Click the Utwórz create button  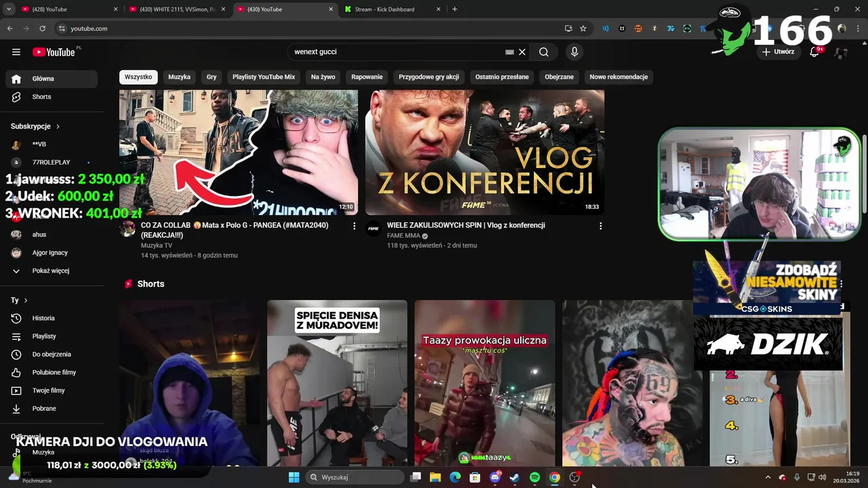(x=778, y=52)
